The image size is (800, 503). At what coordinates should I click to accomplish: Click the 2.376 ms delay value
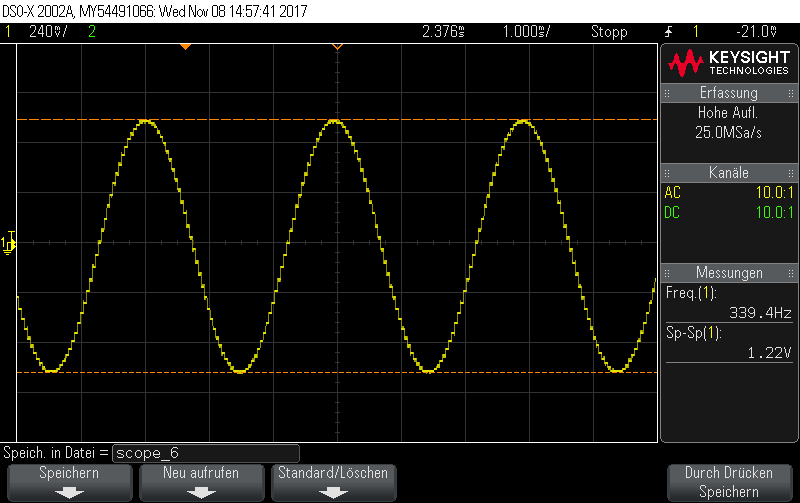443,32
